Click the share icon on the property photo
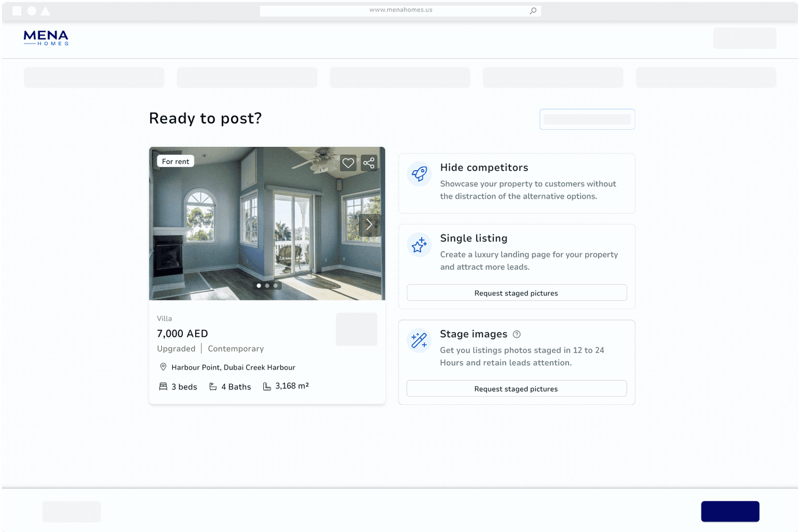 coord(369,163)
